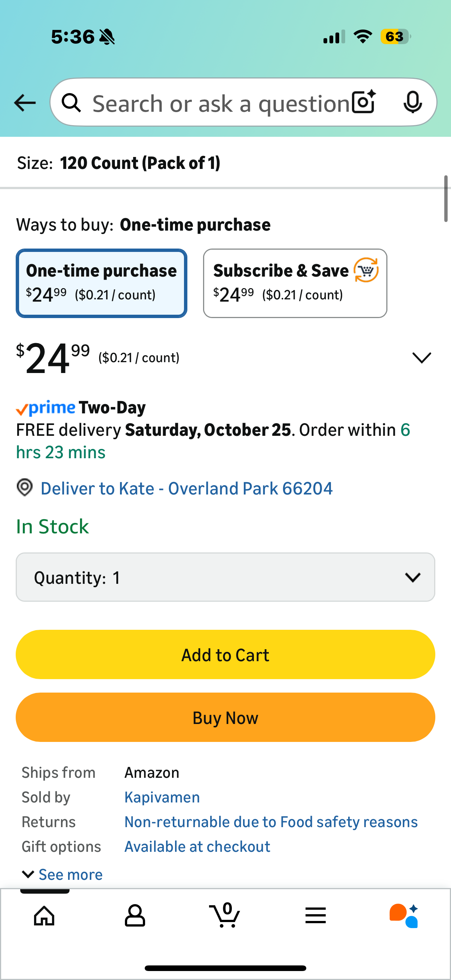Open the Quantity dropdown
The height and width of the screenshot is (980, 451).
[225, 577]
